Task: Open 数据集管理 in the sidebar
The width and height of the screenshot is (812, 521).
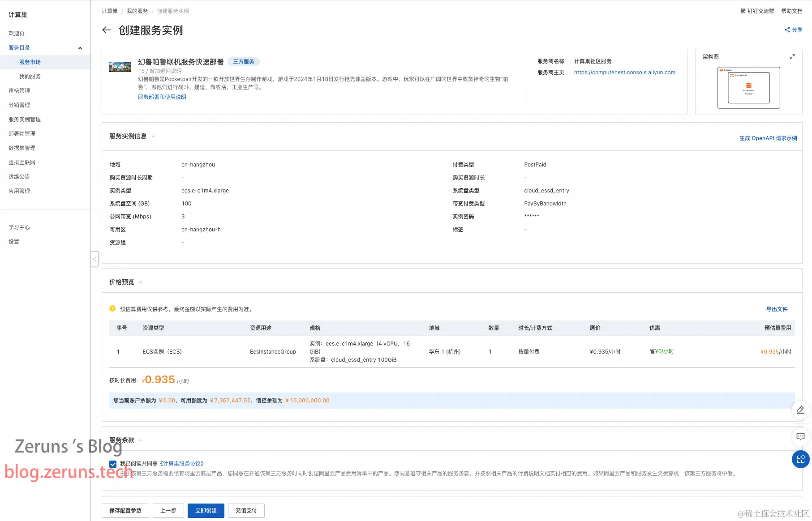Action: click(22, 148)
